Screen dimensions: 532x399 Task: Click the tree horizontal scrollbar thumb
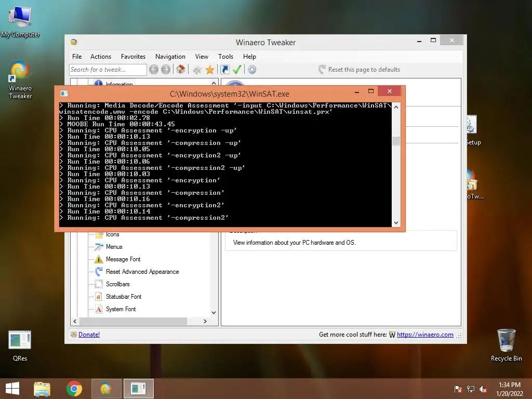pyautogui.click(x=133, y=321)
